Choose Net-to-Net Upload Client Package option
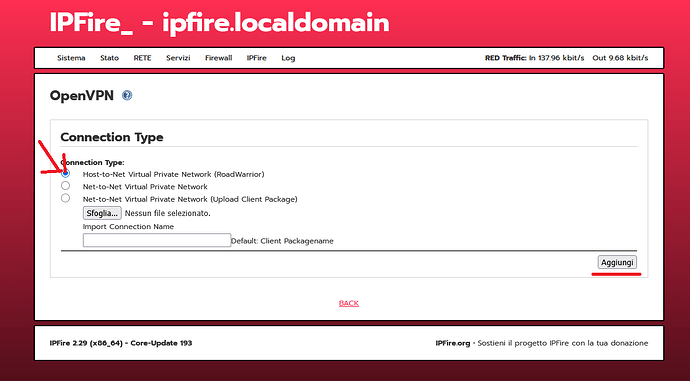 pos(66,198)
